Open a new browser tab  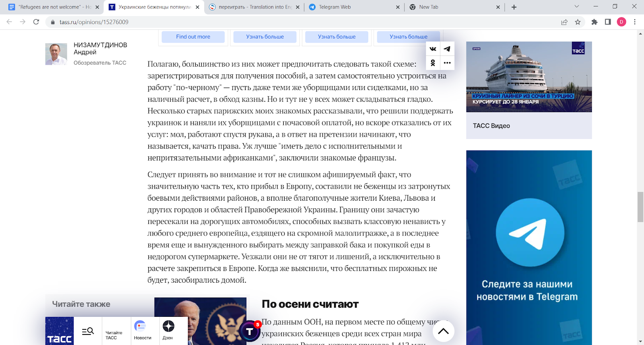click(514, 7)
